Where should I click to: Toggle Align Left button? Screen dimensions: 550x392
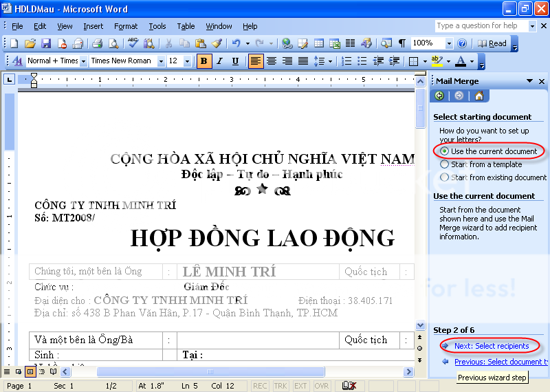click(256, 61)
